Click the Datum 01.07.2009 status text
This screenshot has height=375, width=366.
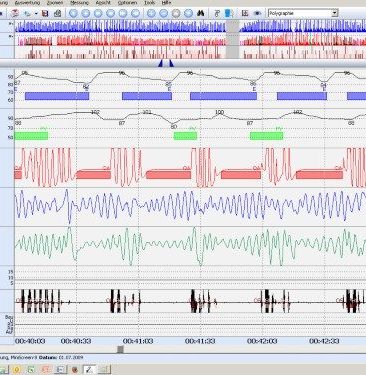[x=61, y=358]
